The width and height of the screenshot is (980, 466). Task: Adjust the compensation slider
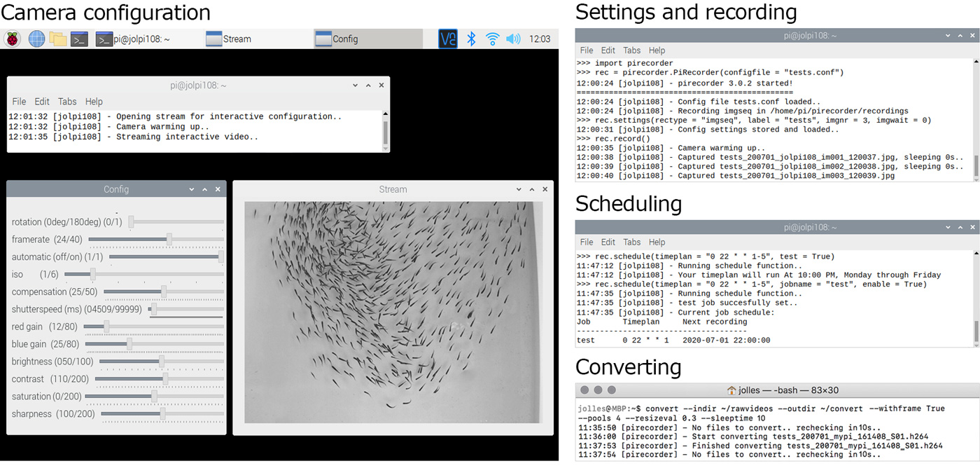click(x=164, y=292)
